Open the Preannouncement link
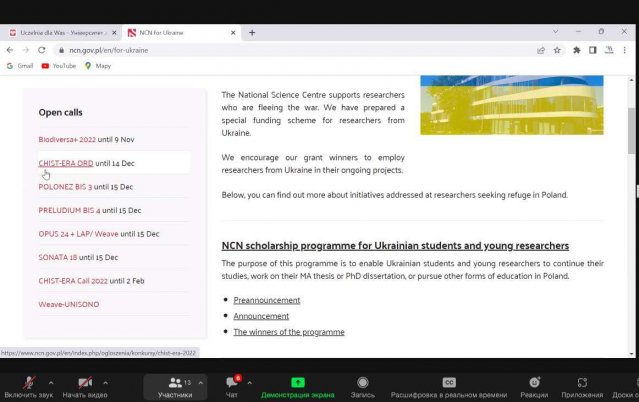This screenshot has width=639, height=402. click(266, 300)
